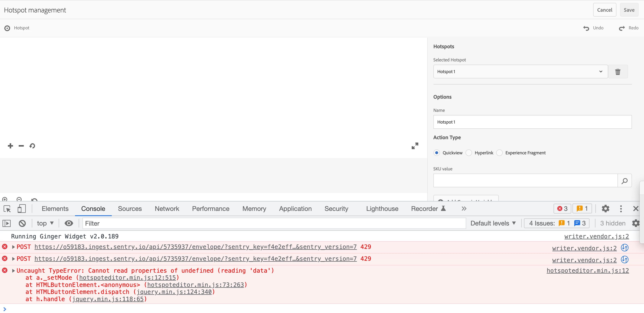This screenshot has width=644, height=313.
Task: Toggle fullscreen expand icon on canvas
Action: click(415, 146)
